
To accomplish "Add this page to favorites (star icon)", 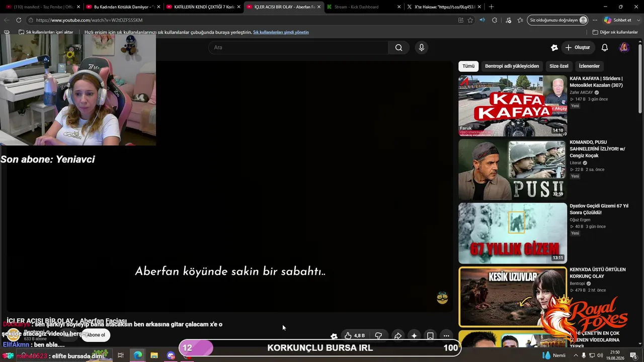I will click(x=470, y=20).
